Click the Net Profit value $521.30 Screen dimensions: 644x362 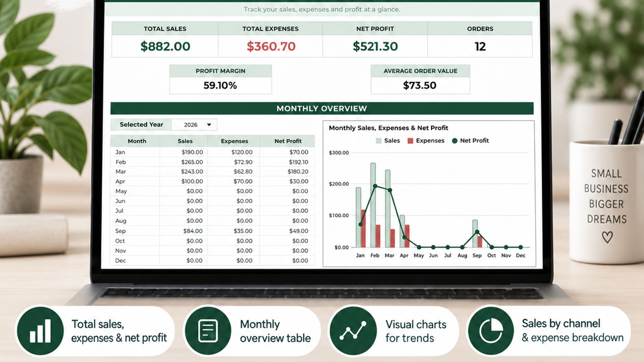click(x=375, y=47)
